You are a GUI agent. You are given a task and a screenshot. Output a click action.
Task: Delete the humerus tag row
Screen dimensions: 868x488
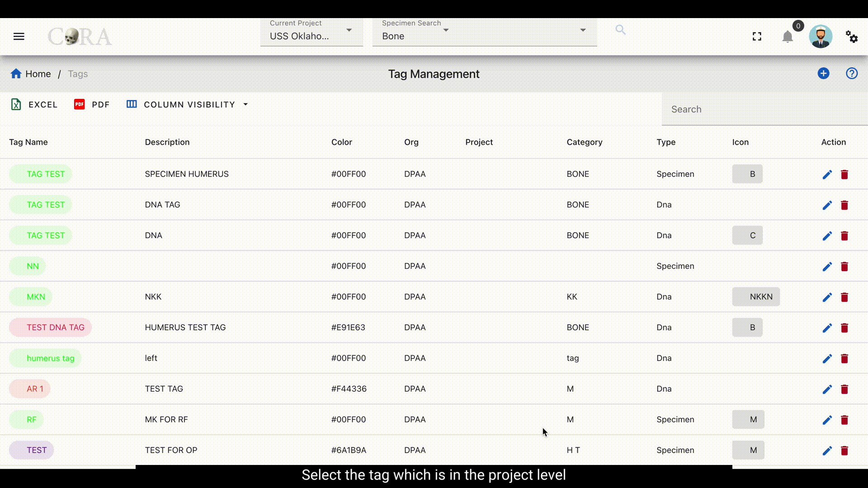pyautogui.click(x=844, y=359)
